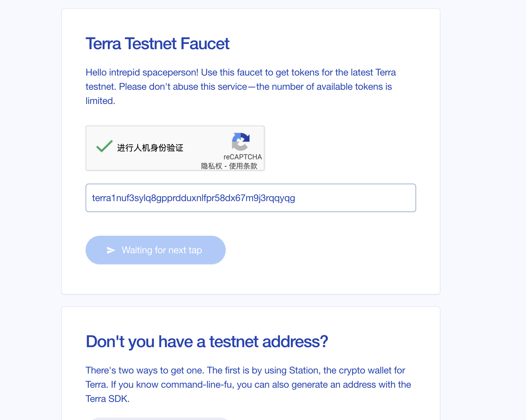526x420 pixels.
Task: Select the 进行人机身份验证 label text
Action: pos(150,148)
